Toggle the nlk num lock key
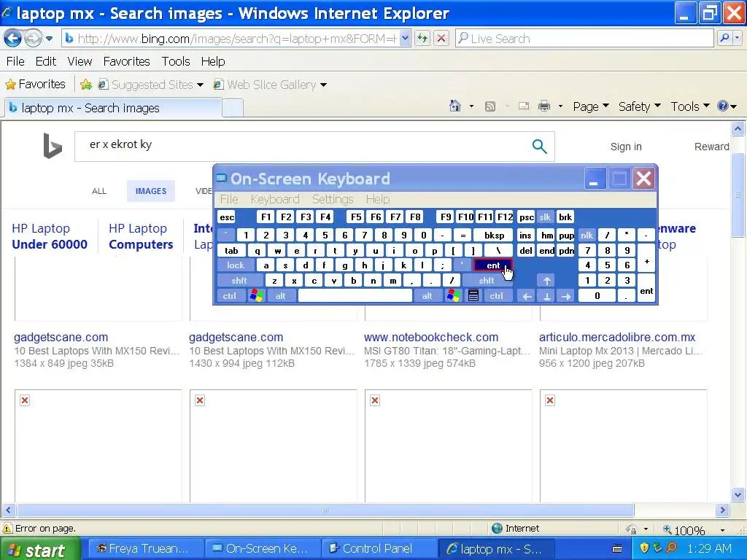The width and height of the screenshot is (747, 560). [587, 236]
